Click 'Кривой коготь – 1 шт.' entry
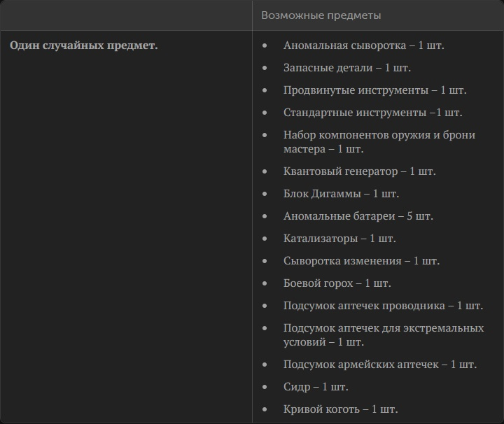 coord(340,409)
